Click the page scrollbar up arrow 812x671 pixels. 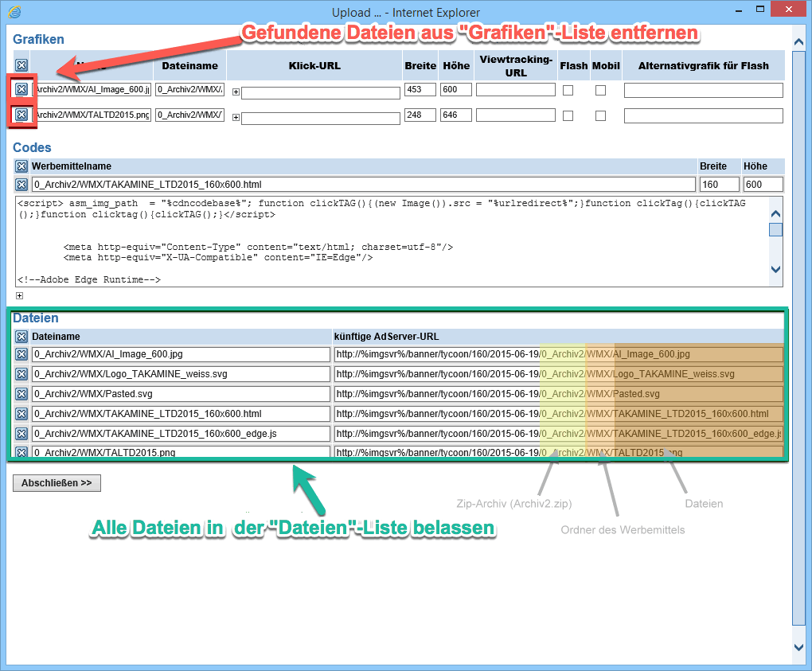799,41
